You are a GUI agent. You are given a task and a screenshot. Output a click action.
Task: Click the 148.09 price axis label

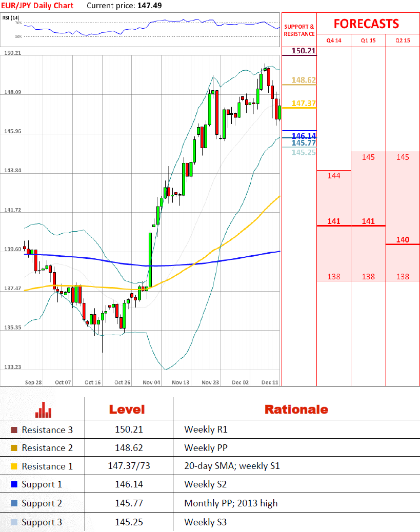(12, 92)
